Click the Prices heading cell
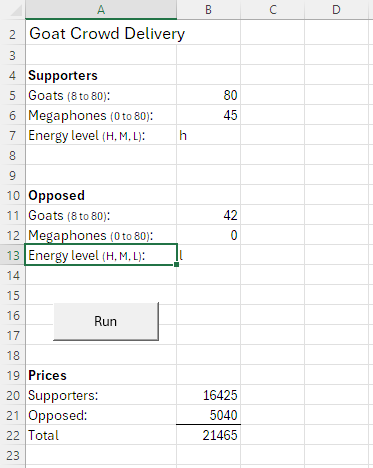 (101, 375)
